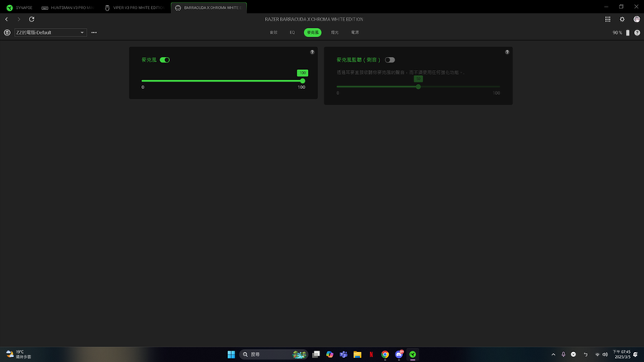Open the Viper V3 Pro White Edition tab
This screenshot has width=644, height=362.
[135, 7]
